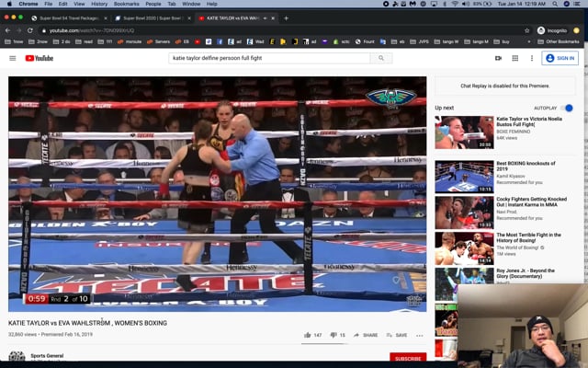Share the Katie Taylor video
This screenshot has width=588, height=368.
tap(366, 335)
